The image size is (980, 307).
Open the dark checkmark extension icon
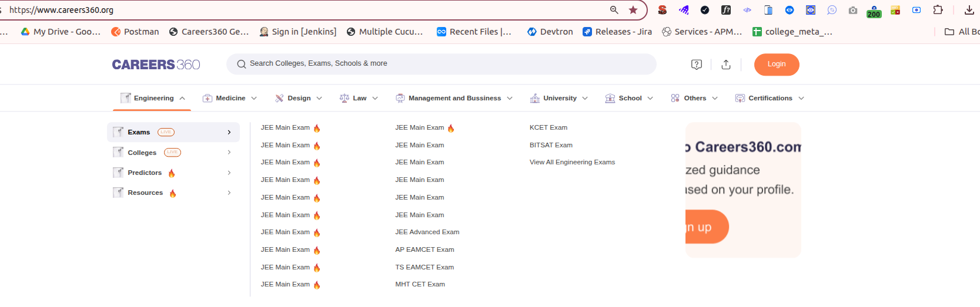click(705, 10)
